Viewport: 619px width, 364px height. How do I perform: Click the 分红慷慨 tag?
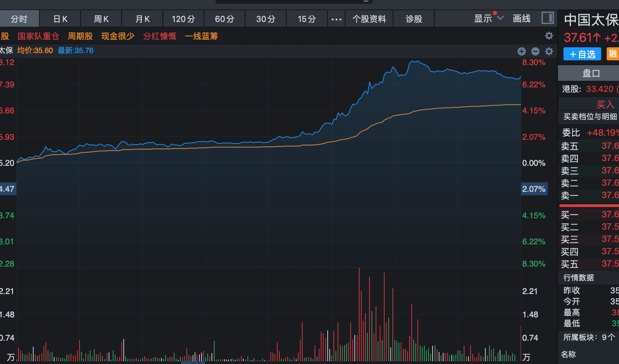(160, 36)
